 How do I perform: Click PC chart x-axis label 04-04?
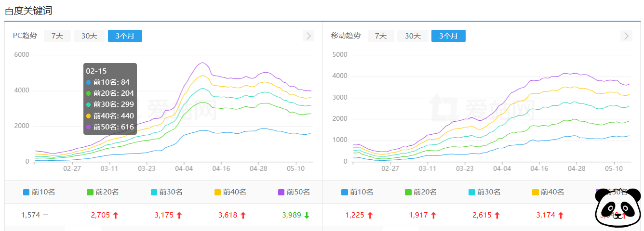click(x=184, y=169)
